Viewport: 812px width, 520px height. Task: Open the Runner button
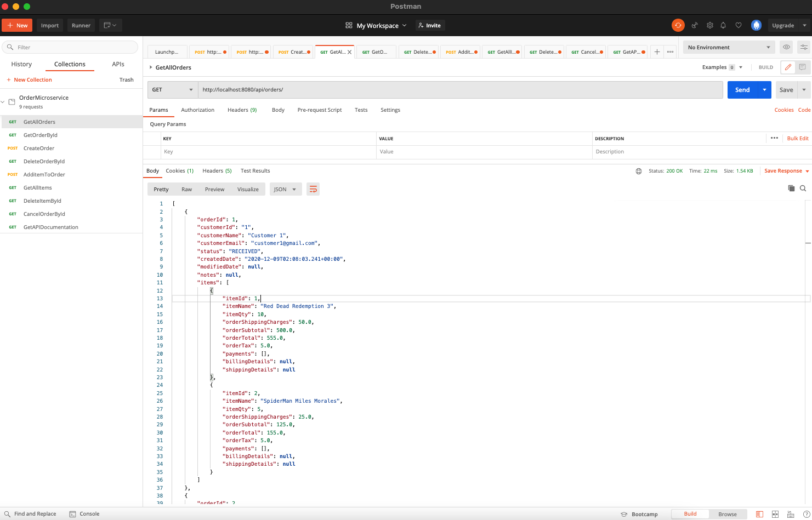tap(81, 25)
